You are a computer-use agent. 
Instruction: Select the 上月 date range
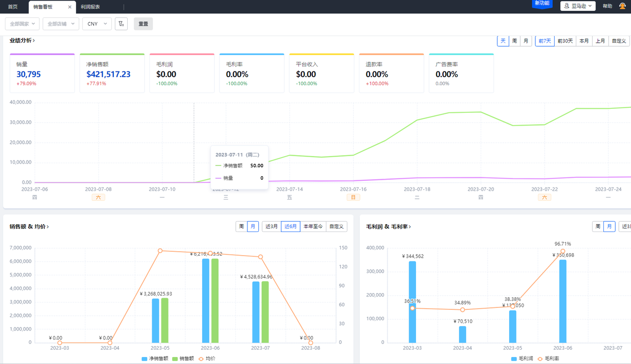[x=600, y=41]
